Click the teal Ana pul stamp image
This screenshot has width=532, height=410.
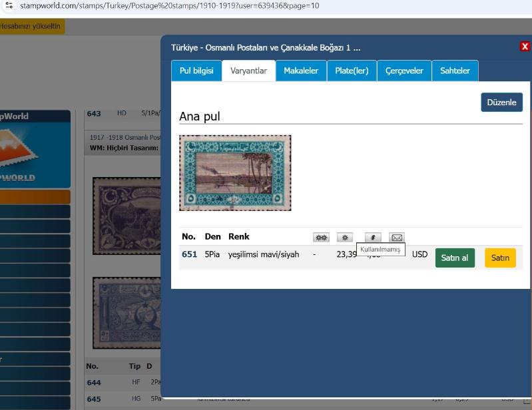[235, 173]
